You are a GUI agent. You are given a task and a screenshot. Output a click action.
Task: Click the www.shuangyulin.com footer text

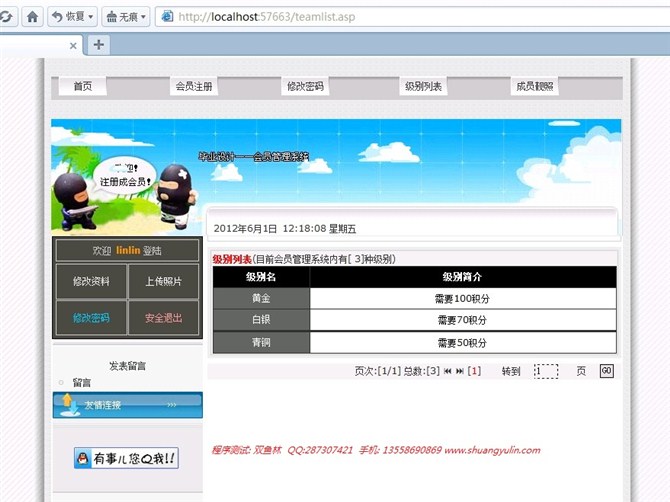[492, 450]
